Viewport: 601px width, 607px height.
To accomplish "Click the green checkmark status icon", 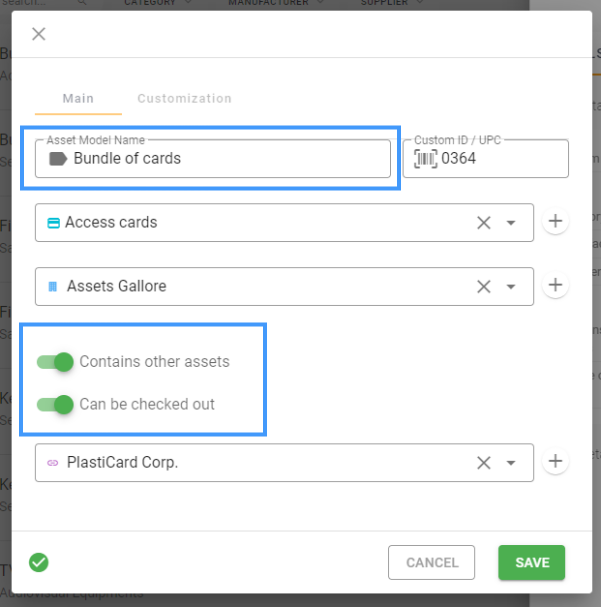I will coord(39,562).
